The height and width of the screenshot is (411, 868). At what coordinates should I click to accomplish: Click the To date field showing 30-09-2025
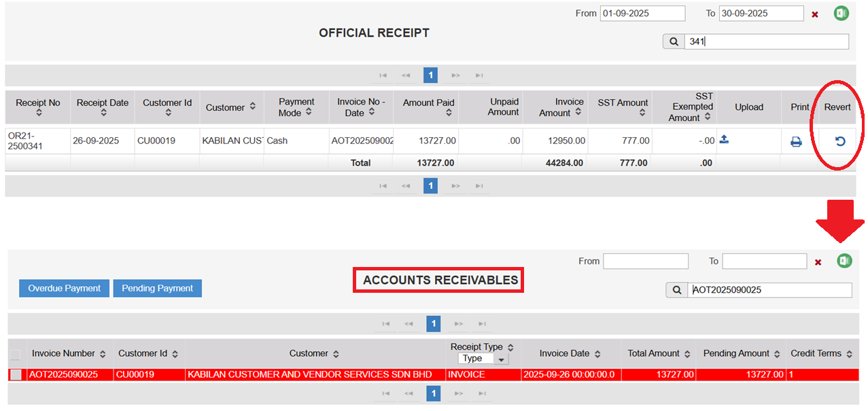pyautogui.click(x=761, y=14)
